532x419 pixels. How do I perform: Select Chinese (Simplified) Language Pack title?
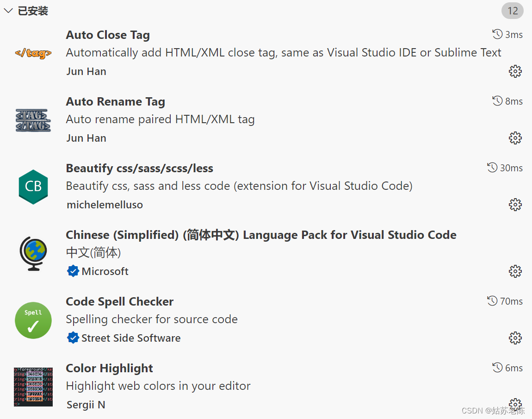[x=261, y=235]
